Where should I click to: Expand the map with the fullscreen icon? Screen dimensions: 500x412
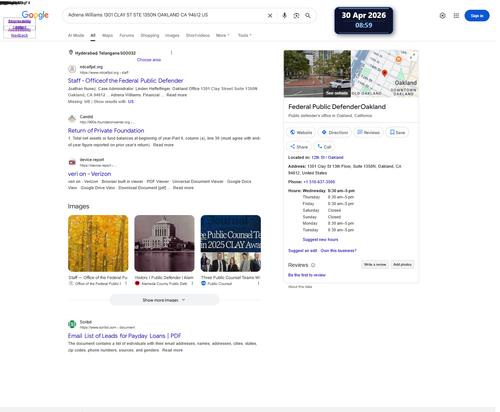(413, 56)
